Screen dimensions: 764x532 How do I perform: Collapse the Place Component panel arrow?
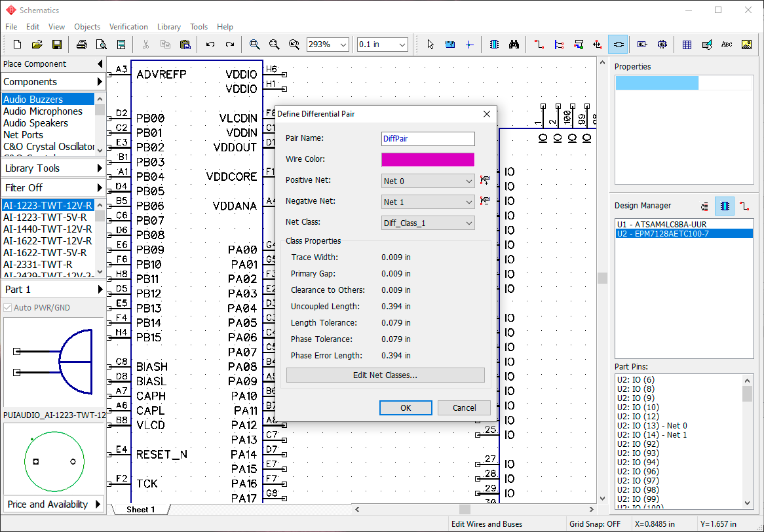(100, 64)
